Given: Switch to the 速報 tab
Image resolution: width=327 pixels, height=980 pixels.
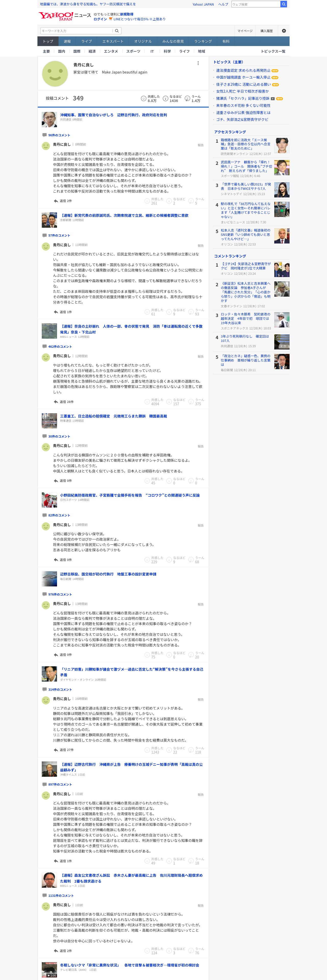Looking at the screenshot, I should coord(67,41).
